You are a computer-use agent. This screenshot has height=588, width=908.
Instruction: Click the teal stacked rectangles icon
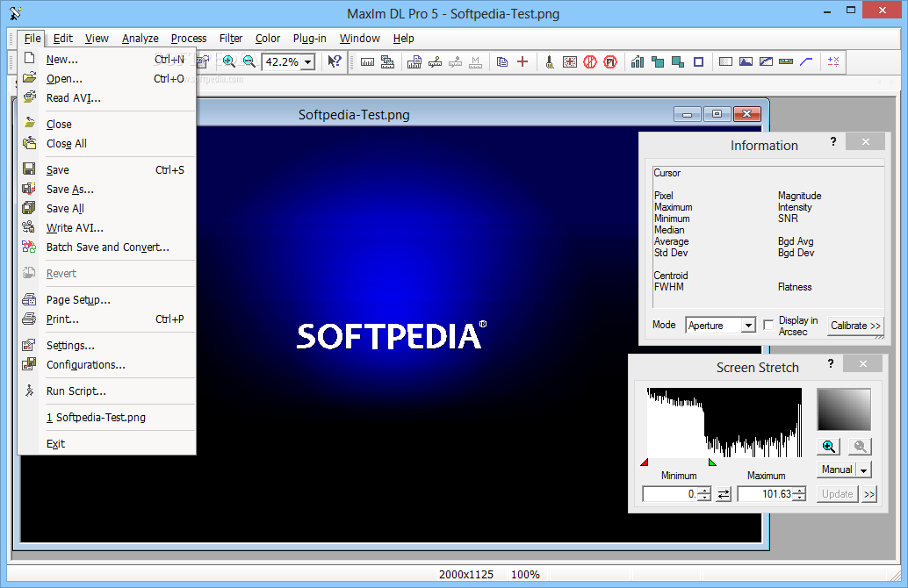[x=678, y=62]
